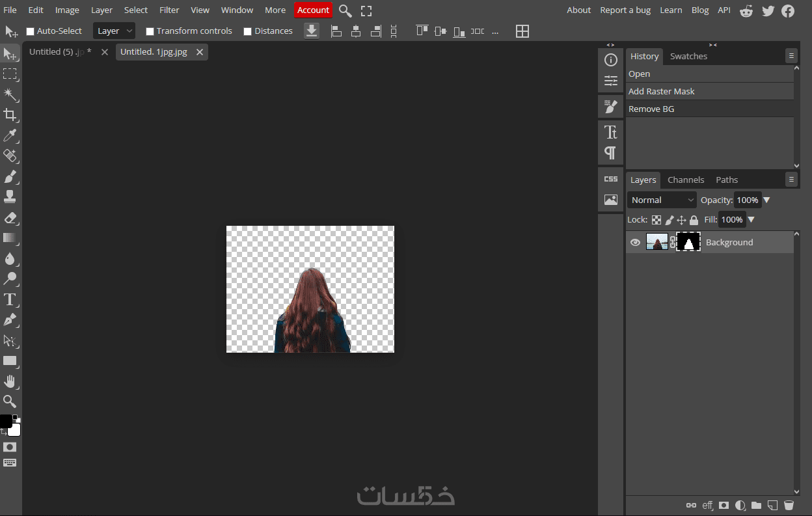Align bottom edges icon
Viewport: 812px width, 516px height.
[459, 31]
